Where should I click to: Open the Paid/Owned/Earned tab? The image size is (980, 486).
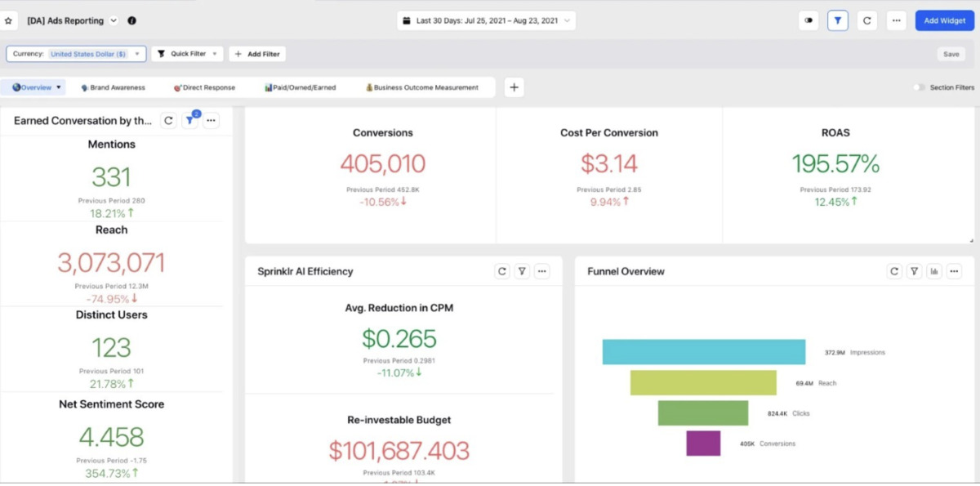click(300, 87)
